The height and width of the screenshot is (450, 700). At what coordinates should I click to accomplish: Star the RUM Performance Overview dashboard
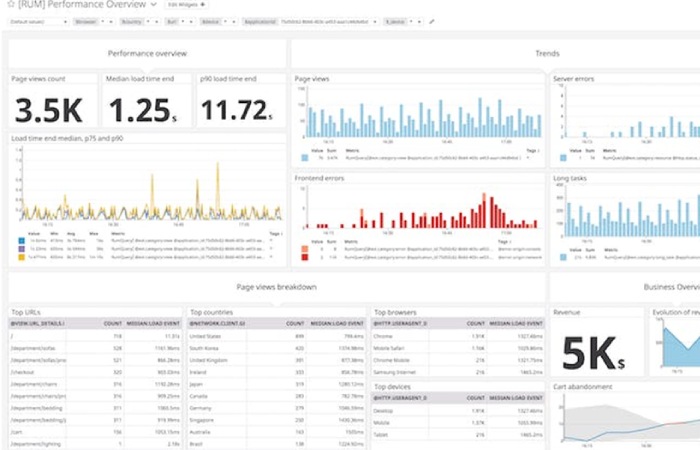click(11, 4)
